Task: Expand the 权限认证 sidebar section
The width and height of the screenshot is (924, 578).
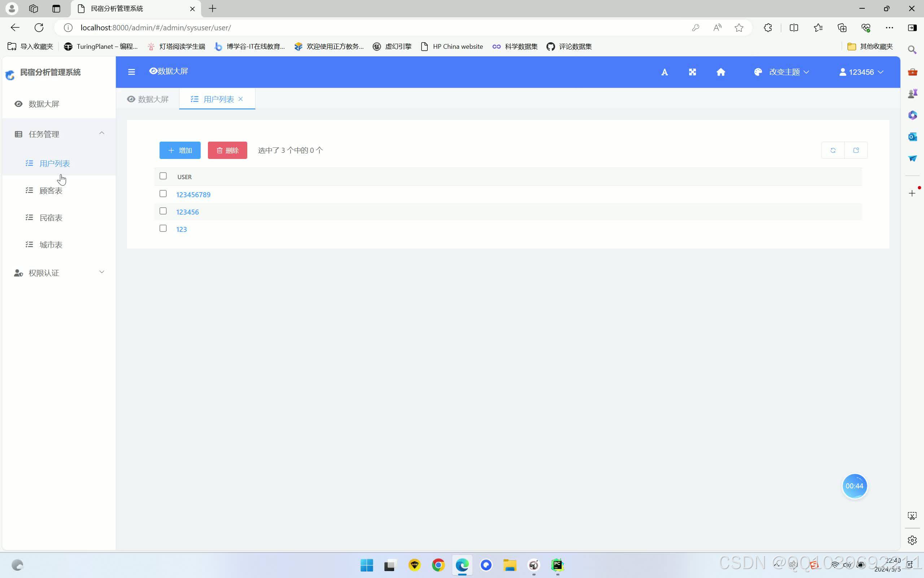Action: click(x=59, y=272)
